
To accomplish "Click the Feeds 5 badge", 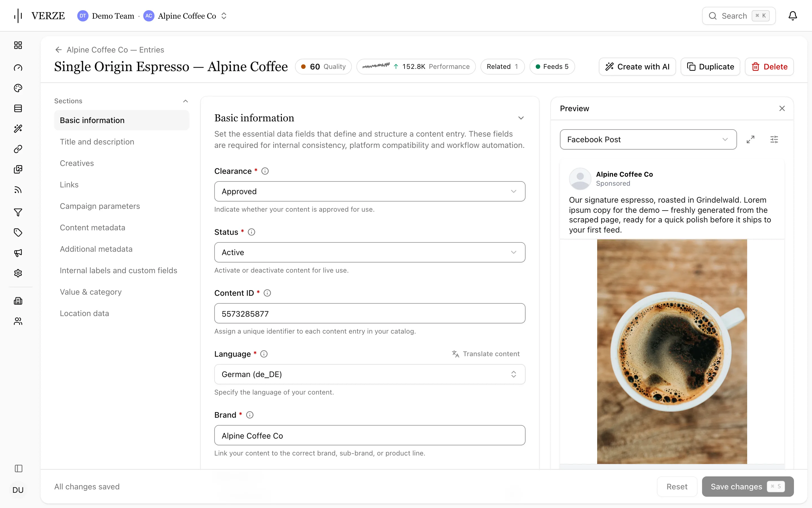I will pos(552,67).
